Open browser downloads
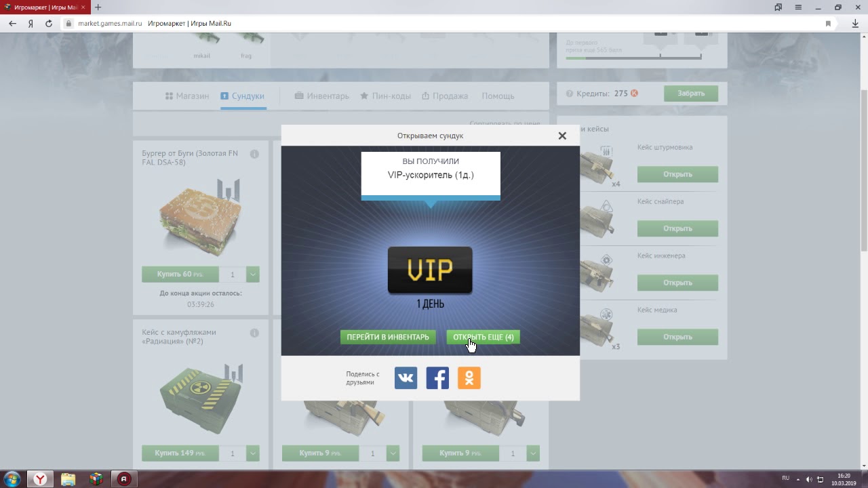This screenshot has width=868, height=488. point(854,23)
